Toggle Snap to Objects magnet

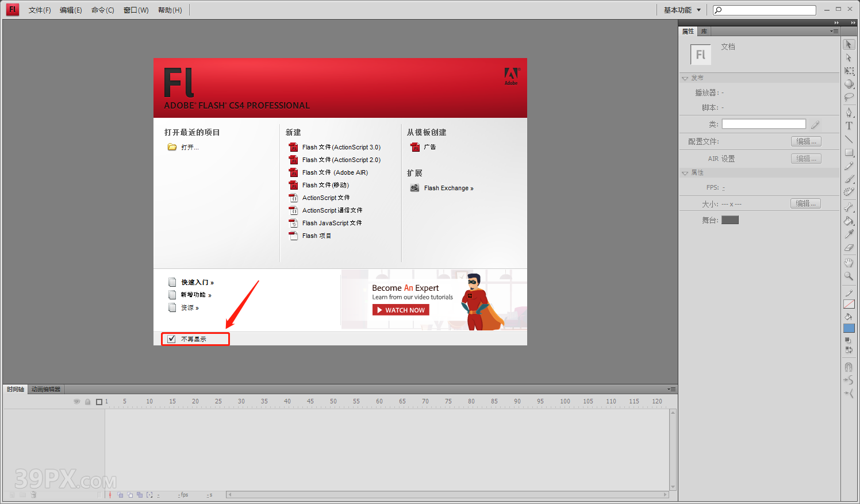pyautogui.click(x=849, y=367)
